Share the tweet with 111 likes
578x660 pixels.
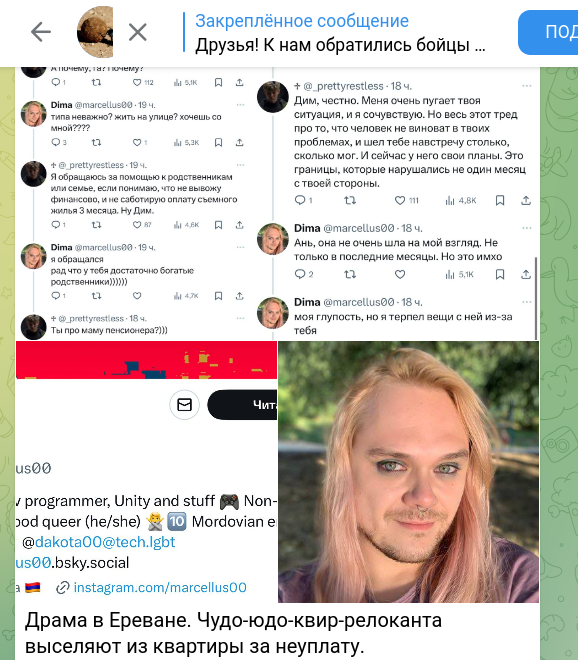click(x=526, y=200)
